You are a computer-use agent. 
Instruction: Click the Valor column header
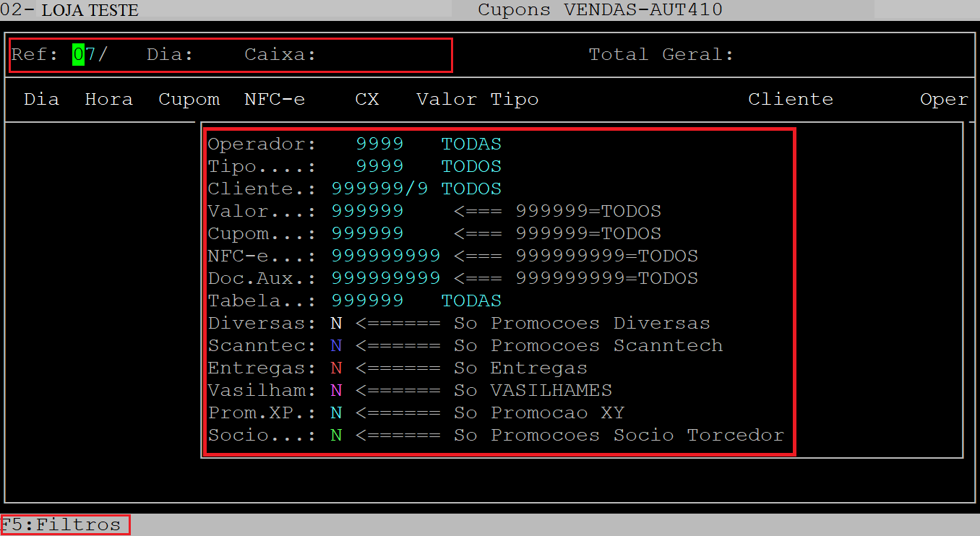coord(447,99)
